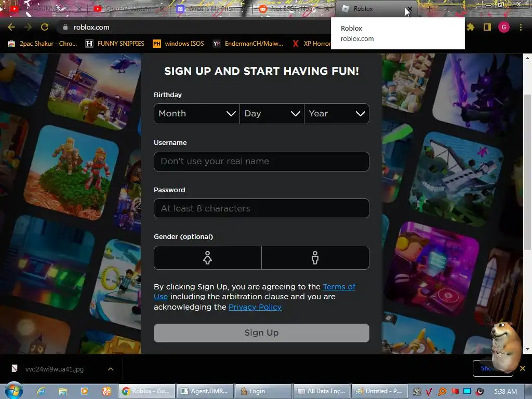Close the downloads bar
The height and width of the screenshot is (399, 532).
tap(523, 368)
